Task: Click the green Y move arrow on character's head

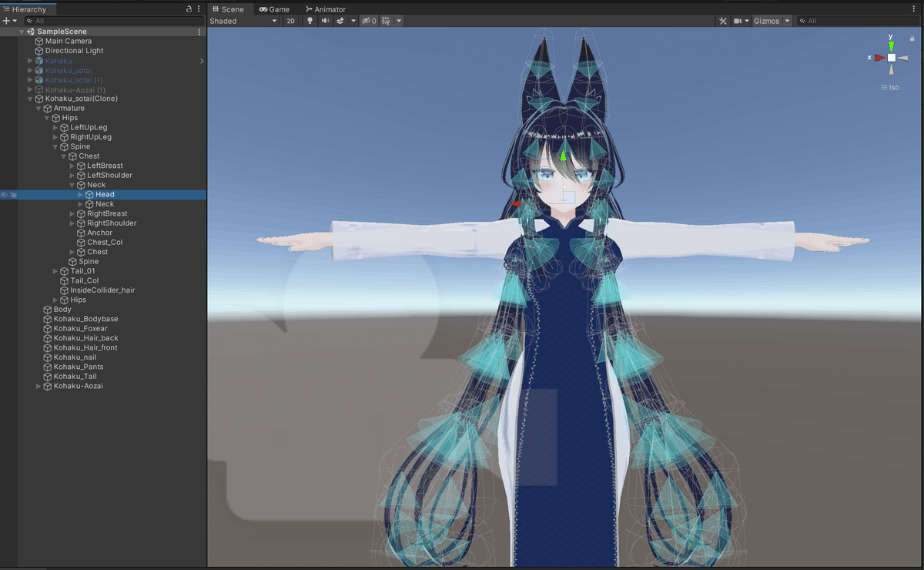Action: point(563,155)
